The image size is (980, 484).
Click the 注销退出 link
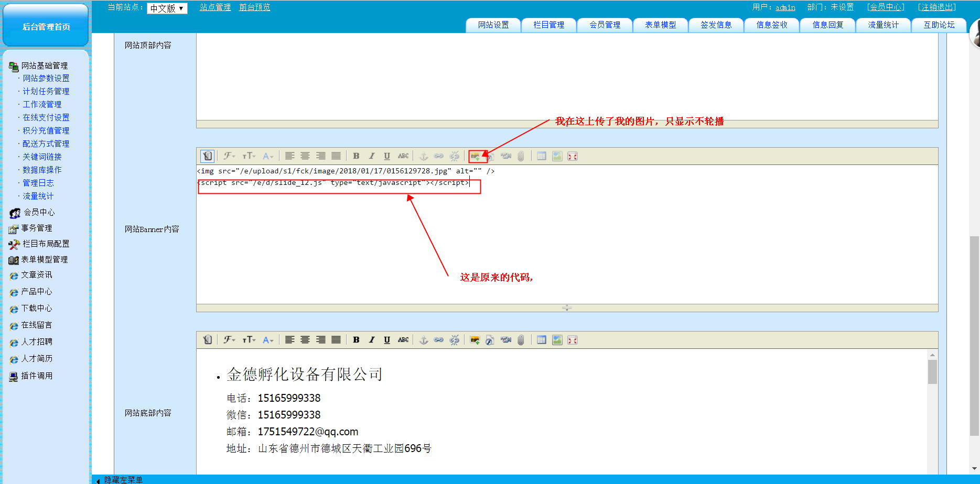[937, 7]
